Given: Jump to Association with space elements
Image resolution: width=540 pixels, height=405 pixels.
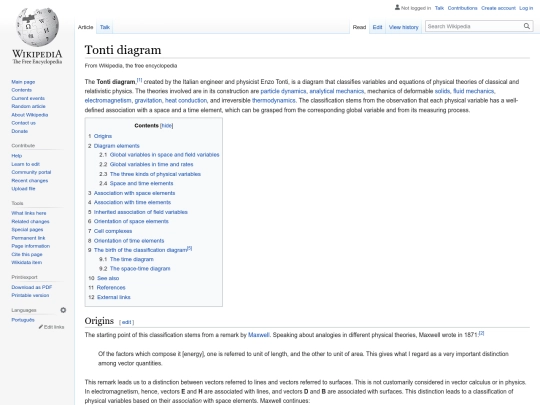Looking at the screenshot, I should click(x=134, y=193).
